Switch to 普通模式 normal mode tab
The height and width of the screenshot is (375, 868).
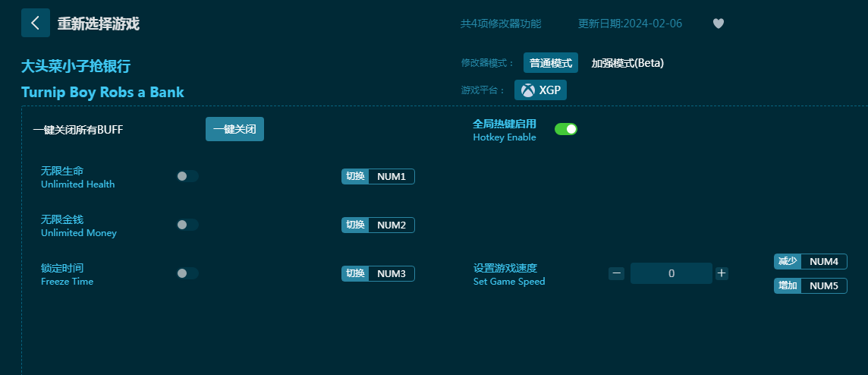[551, 63]
